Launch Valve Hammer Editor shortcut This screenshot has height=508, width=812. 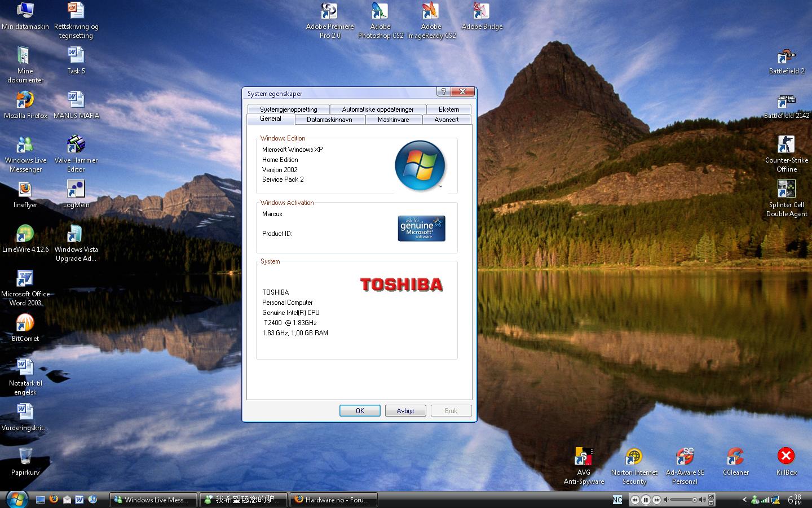pyautogui.click(x=76, y=154)
